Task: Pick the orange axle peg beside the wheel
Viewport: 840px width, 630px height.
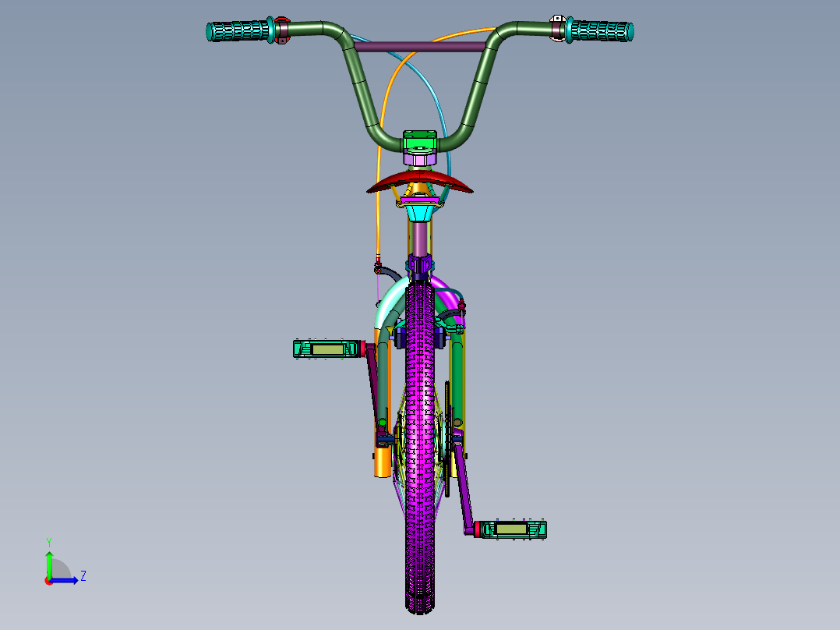Action: tap(382, 461)
